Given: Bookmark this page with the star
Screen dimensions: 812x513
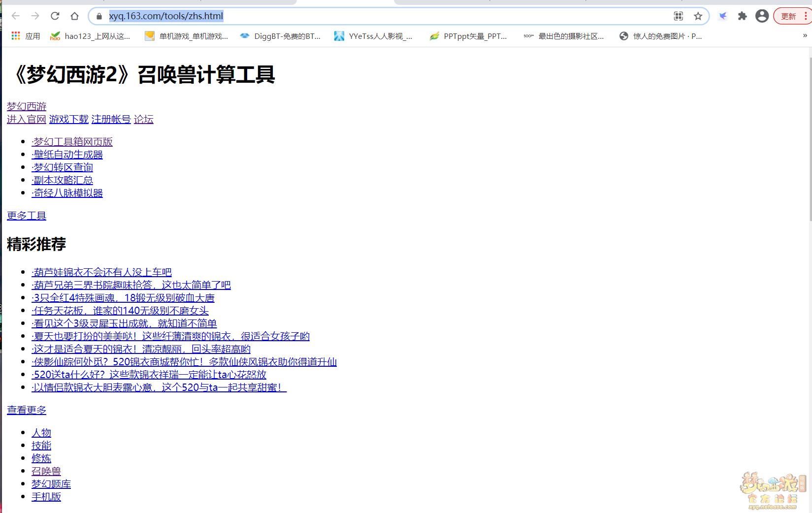Looking at the screenshot, I should 698,16.
